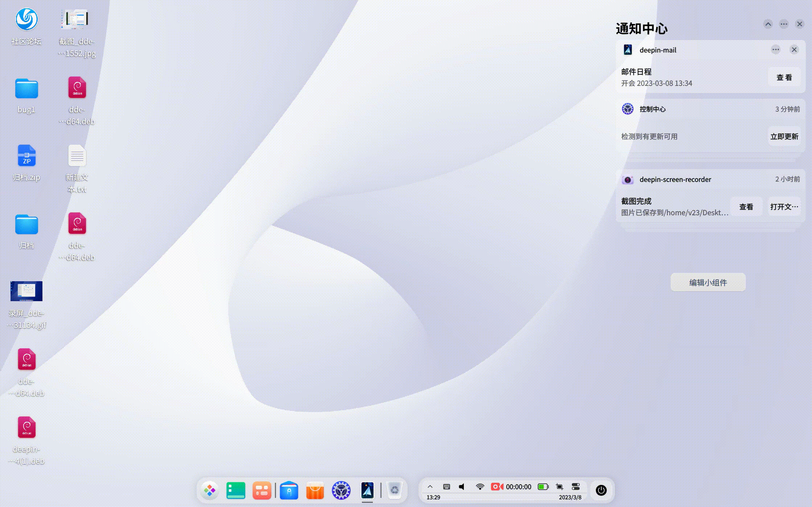Screen dimensions: 812x507
Task: Dismiss the deepin-mail notification
Action: pyautogui.click(x=794, y=50)
